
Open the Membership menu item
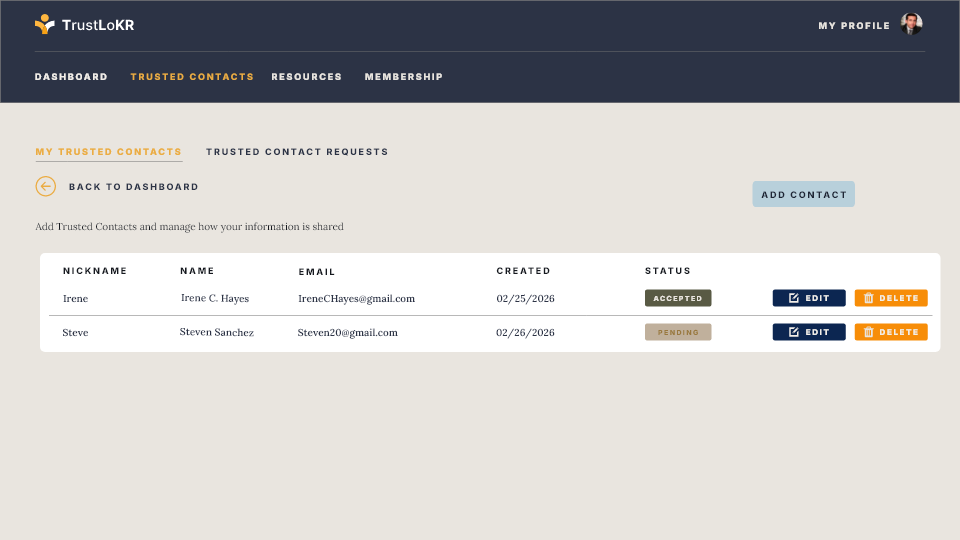pyautogui.click(x=403, y=77)
